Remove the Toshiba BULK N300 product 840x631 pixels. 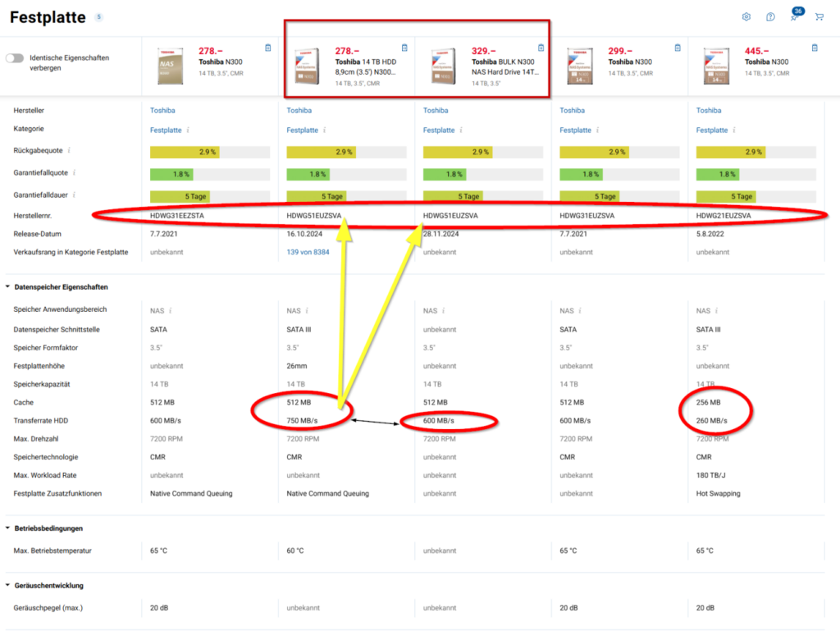[541, 48]
